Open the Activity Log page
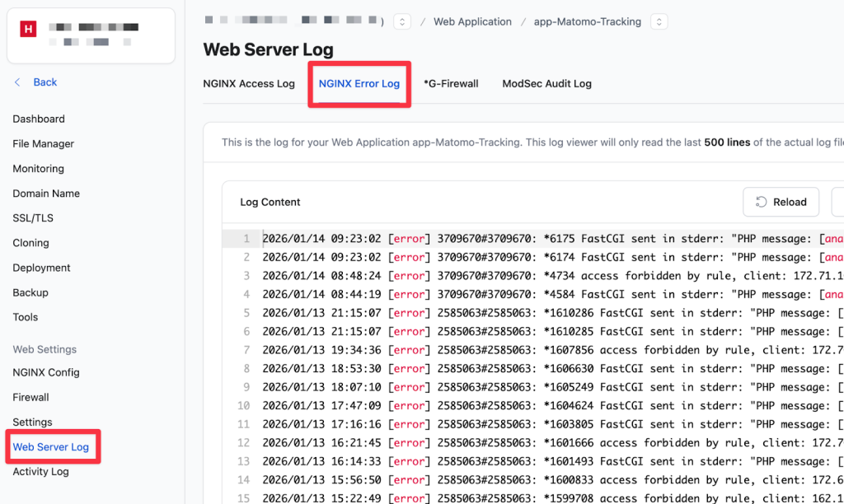The height and width of the screenshot is (504, 844). (x=40, y=472)
